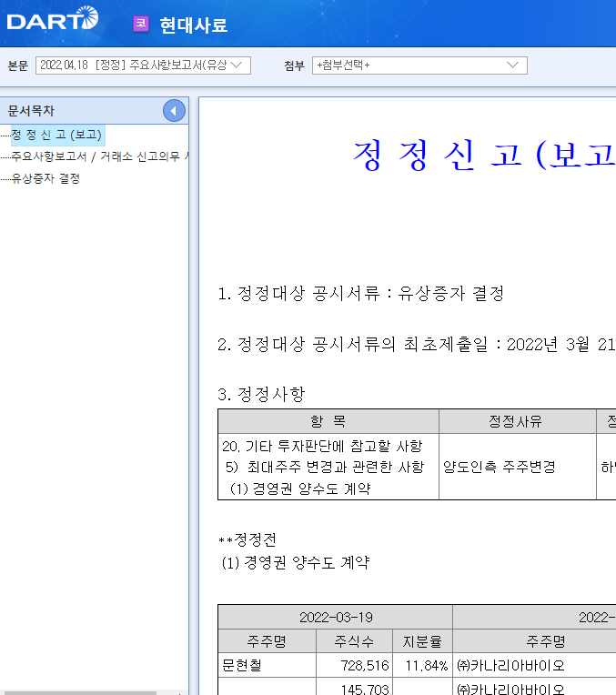Click the **정정전 label
616x695 pixels.
247,539
